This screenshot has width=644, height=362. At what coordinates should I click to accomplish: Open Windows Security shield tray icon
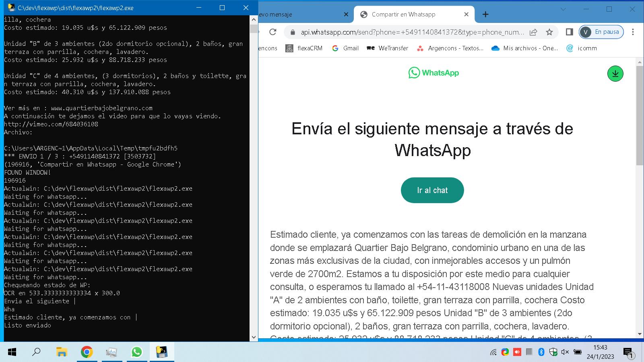click(553, 352)
